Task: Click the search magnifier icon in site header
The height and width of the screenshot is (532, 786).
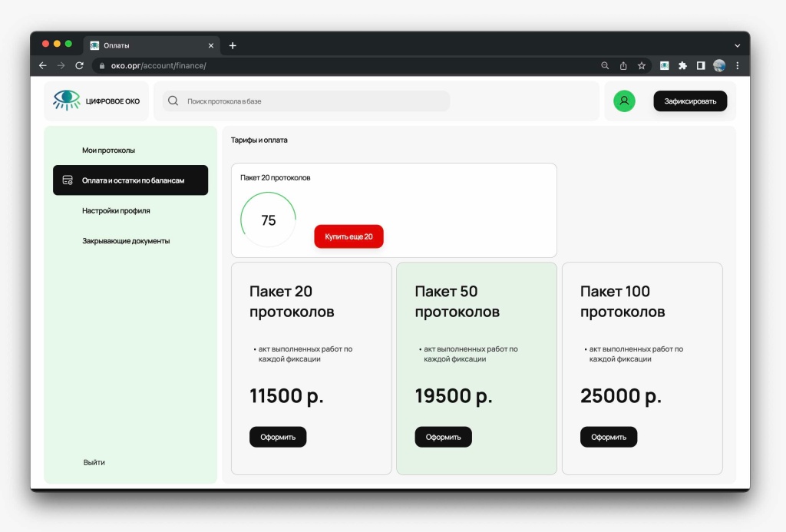Action: [173, 101]
